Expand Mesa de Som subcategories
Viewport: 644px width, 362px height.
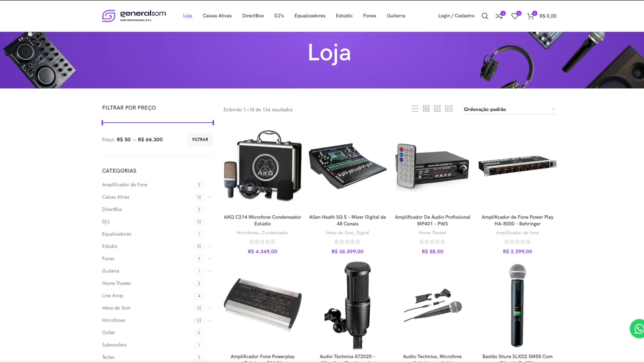(x=209, y=308)
